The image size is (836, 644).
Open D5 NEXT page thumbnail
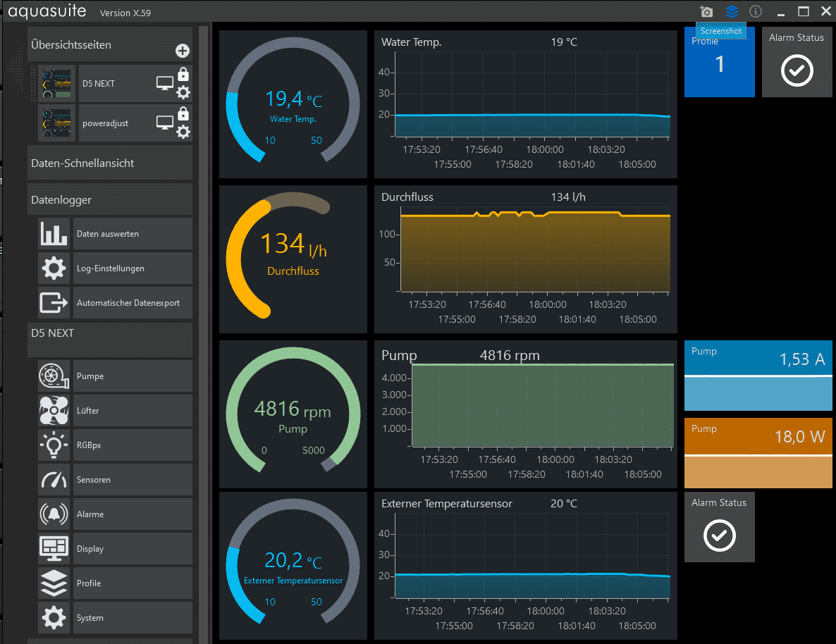56,84
